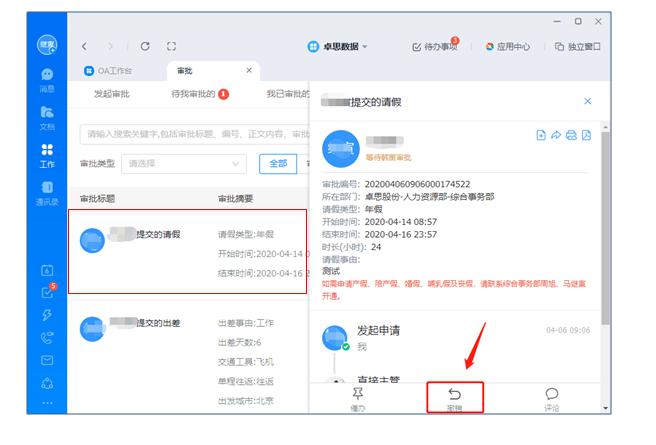Click the 等待部门审批 status text
This screenshot has height=445, width=656.
click(x=388, y=158)
